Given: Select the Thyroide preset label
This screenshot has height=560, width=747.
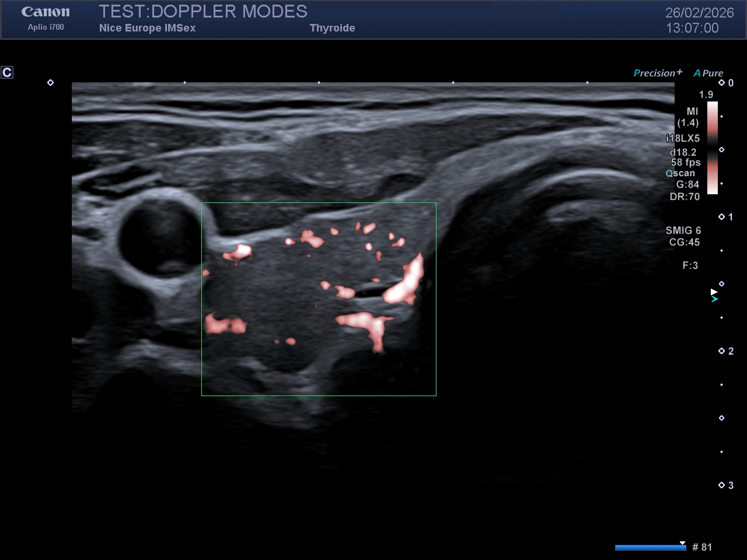Looking at the screenshot, I should pyautogui.click(x=332, y=28).
